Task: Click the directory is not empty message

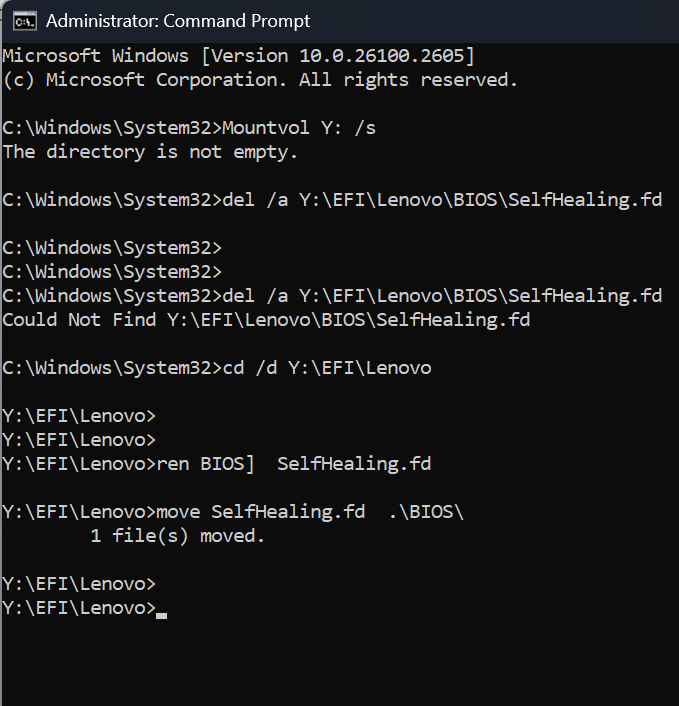Action: coord(150,152)
